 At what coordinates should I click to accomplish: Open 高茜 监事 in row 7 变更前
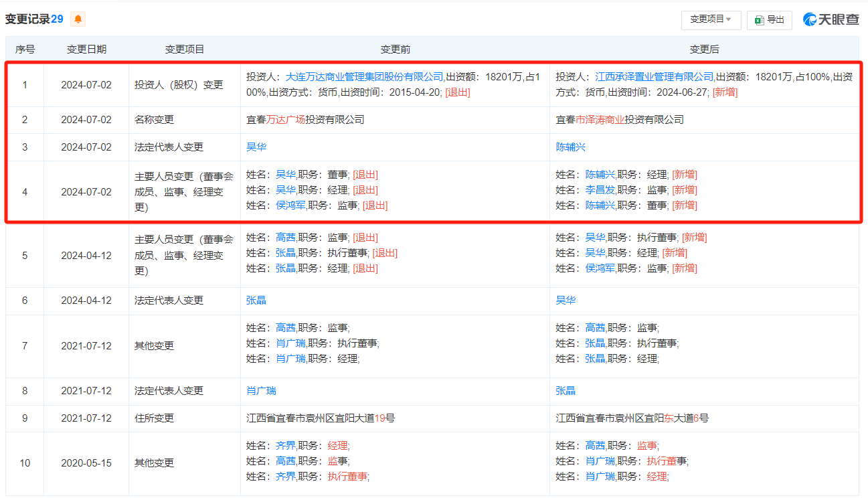tap(286, 328)
